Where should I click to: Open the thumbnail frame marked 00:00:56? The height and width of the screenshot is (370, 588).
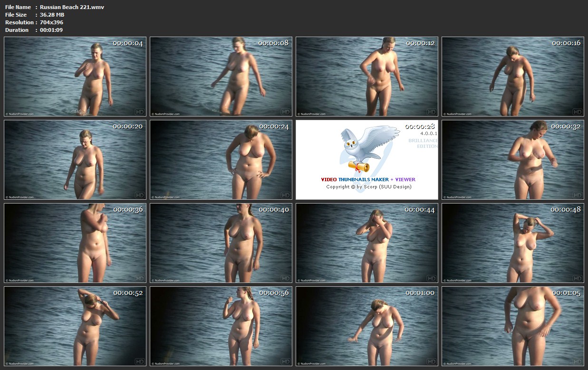[x=221, y=326]
